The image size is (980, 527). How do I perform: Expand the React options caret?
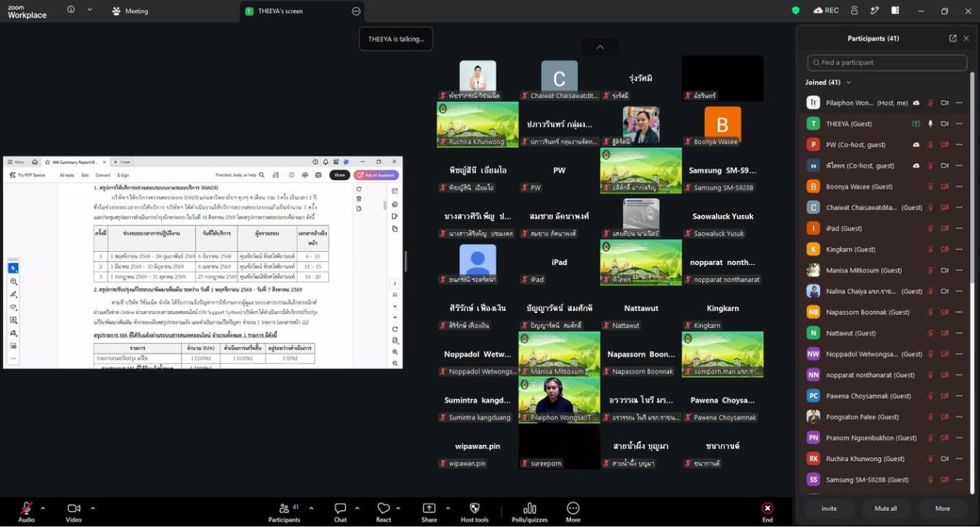398,508
